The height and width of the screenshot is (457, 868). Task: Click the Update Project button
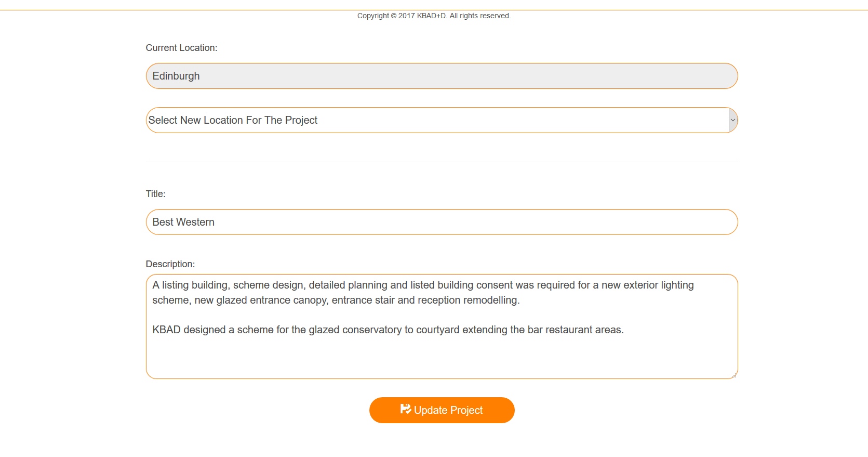442,410
